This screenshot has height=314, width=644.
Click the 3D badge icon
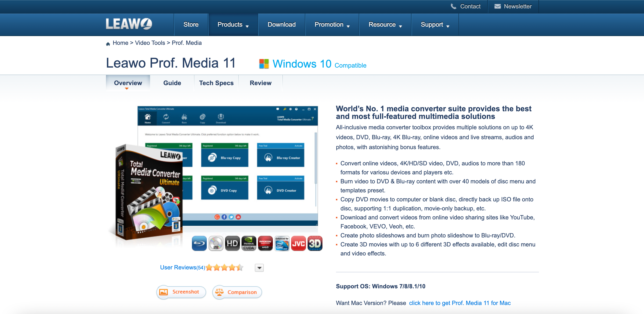click(315, 243)
